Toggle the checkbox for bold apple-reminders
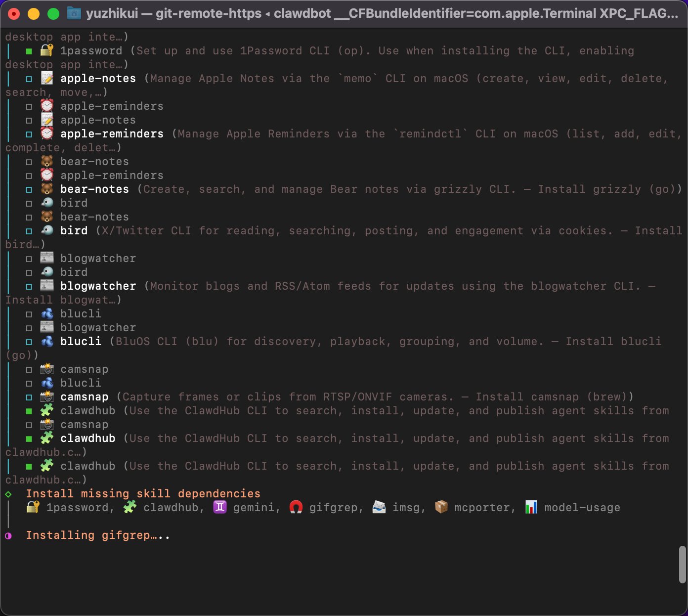 tap(29, 134)
